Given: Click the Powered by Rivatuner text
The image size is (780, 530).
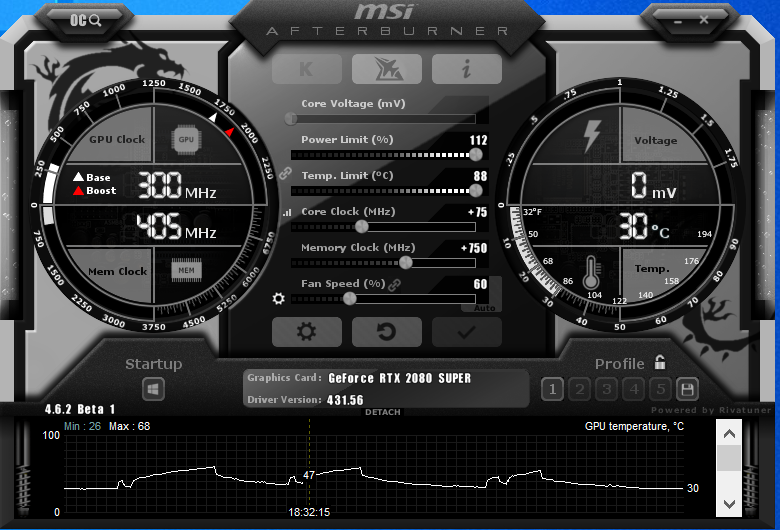Looking at the screenshot, I should click(711, 410).
